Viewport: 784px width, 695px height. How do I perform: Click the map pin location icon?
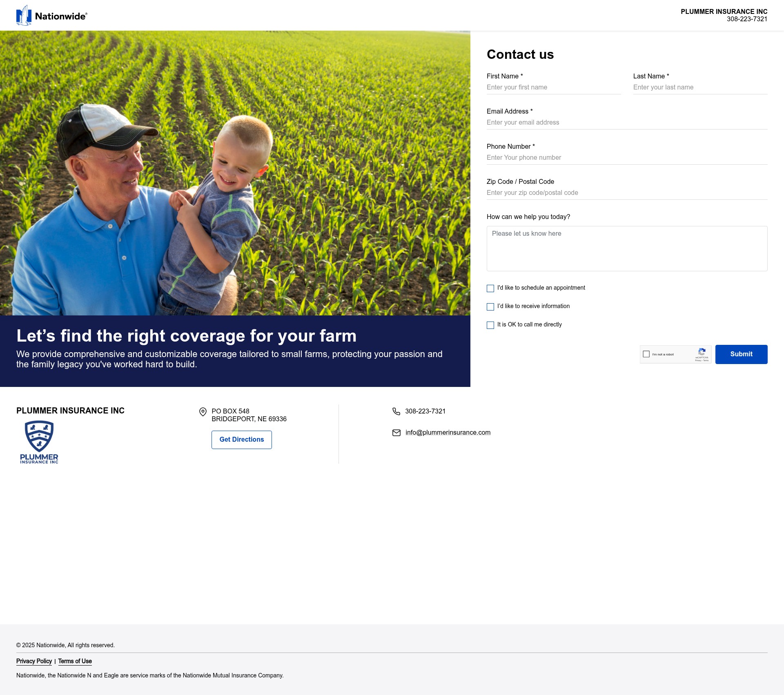203,412
